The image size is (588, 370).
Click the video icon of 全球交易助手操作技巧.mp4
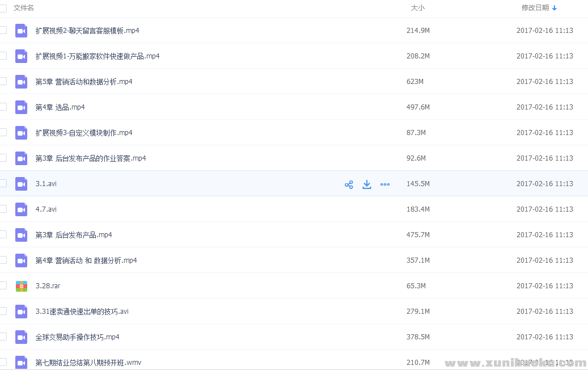click(x=22, y=337)
